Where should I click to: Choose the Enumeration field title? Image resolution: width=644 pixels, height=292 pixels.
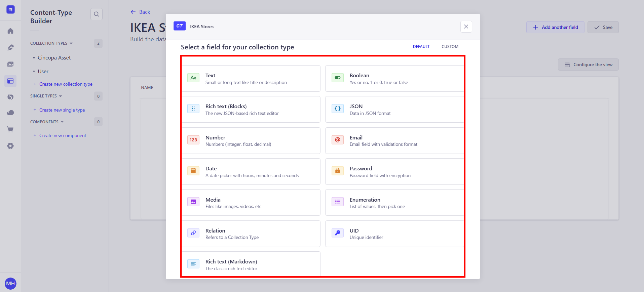point(365,200)
